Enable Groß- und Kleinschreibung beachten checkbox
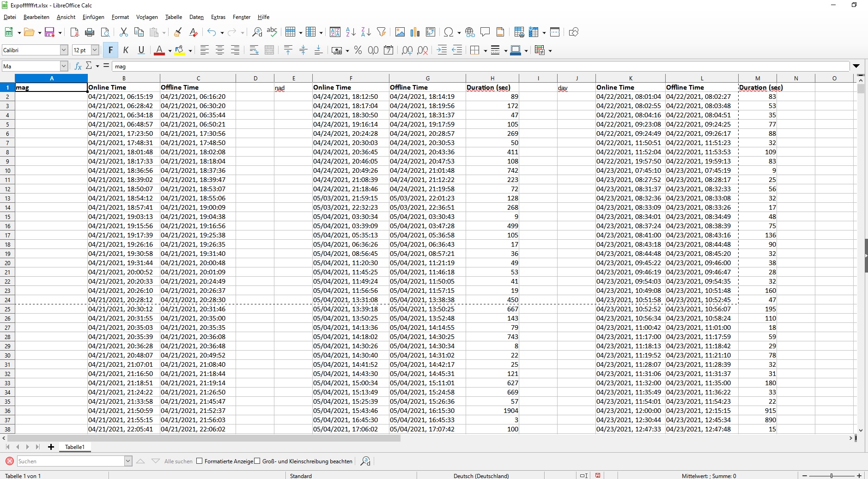Image resolution: width=868 pixels, height=479 pixels. pos(257,461)
